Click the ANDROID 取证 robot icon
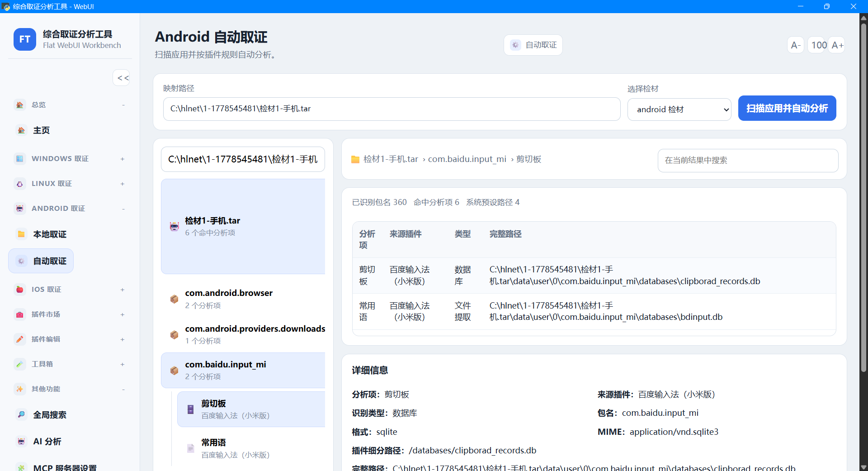The image size is (868, 471). coord(20,209)
